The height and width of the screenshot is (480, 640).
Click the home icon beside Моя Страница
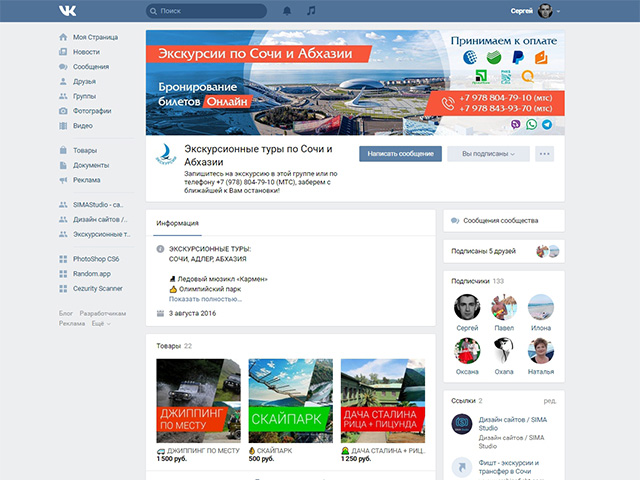(63, 37)
